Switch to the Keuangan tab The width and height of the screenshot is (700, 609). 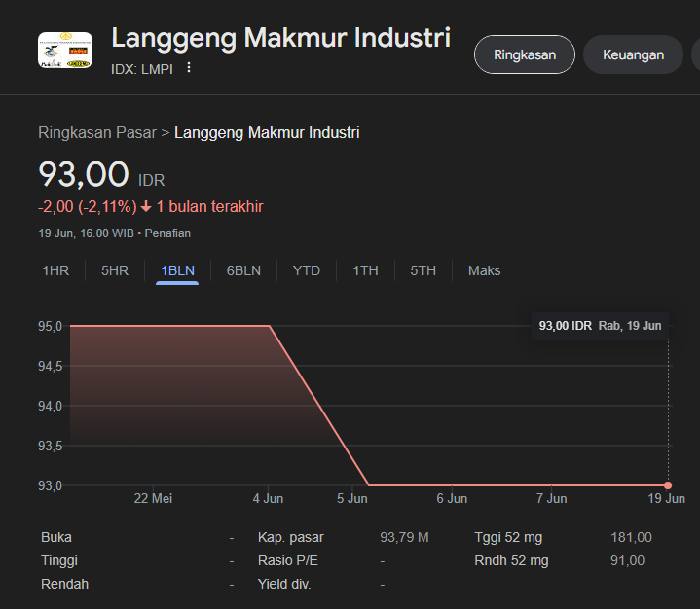click(x=633, y=54)
